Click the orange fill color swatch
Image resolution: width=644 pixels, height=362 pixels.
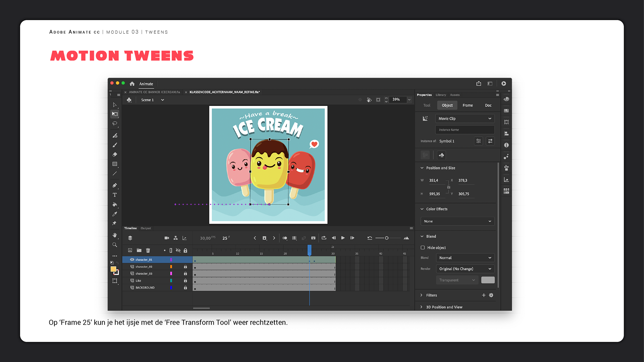tap(113, 269)
